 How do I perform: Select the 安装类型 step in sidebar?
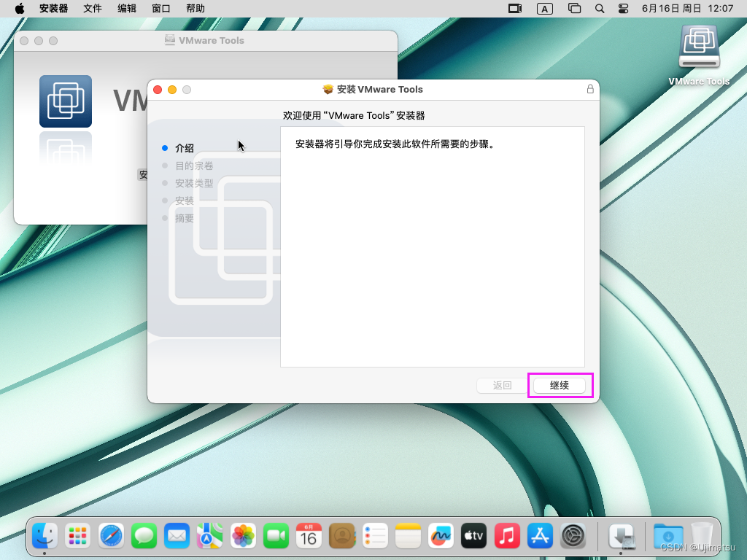tap(194, 183)
